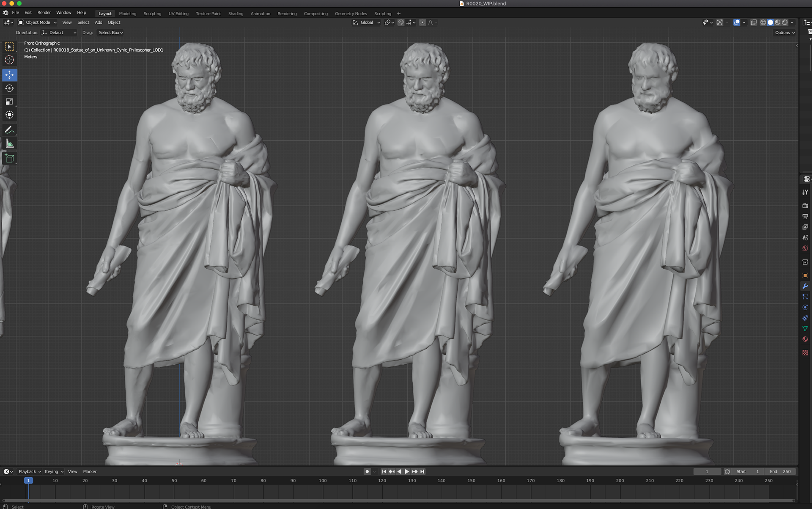Image resolution: width=812 pixels, height=509 pixels.
Task: Switch to Material Preview shading
Action: pos(778,22)
